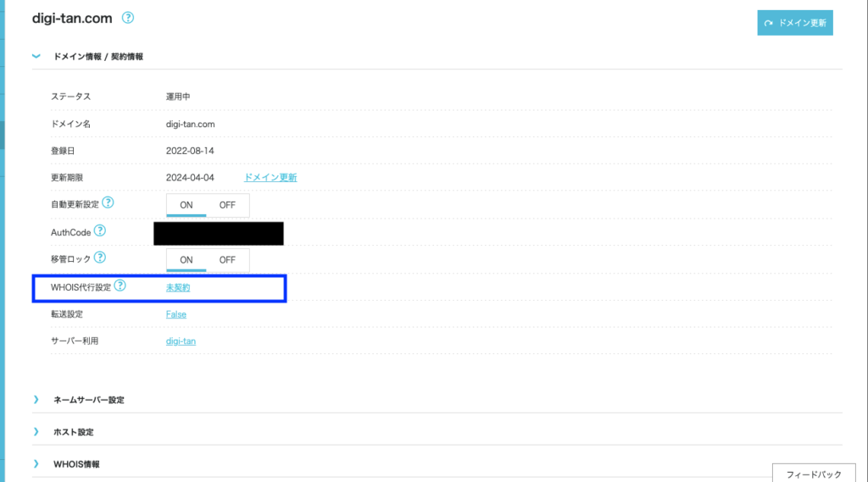Select the 2024-04-04 renewal deadline text

190,178
